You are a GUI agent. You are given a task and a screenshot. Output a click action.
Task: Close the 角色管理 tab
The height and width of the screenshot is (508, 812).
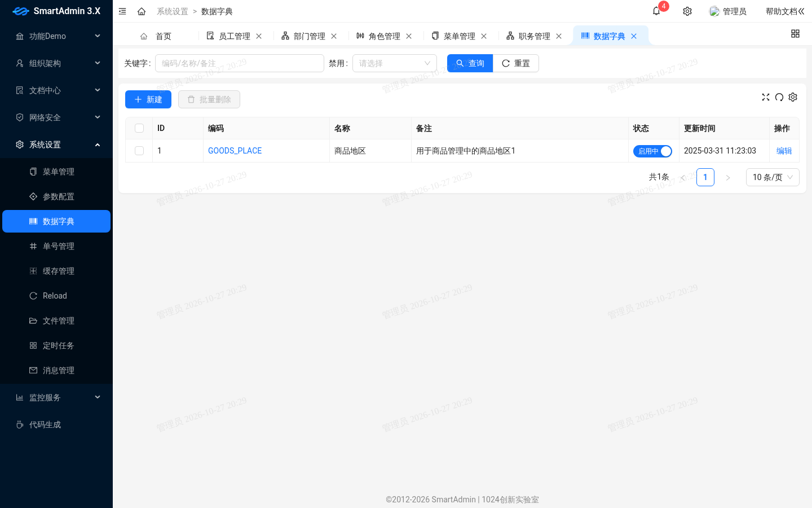409,36
